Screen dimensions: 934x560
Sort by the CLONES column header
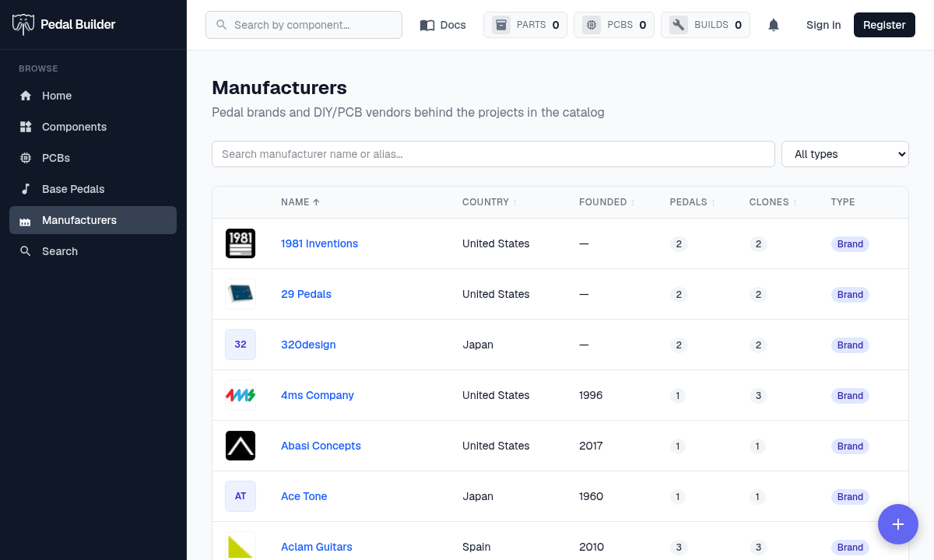[x=774, y=202]
